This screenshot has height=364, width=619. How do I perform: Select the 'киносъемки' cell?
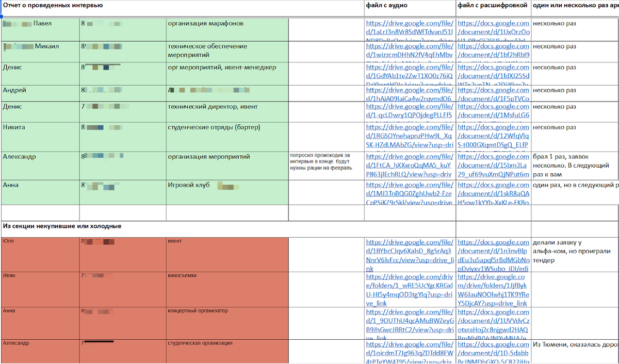pos(227,290)
